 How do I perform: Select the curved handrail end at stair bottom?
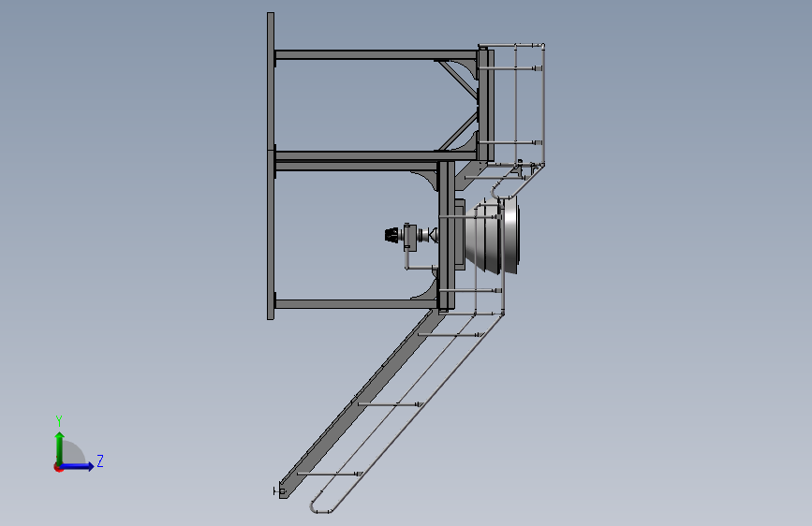pos(321,505)
